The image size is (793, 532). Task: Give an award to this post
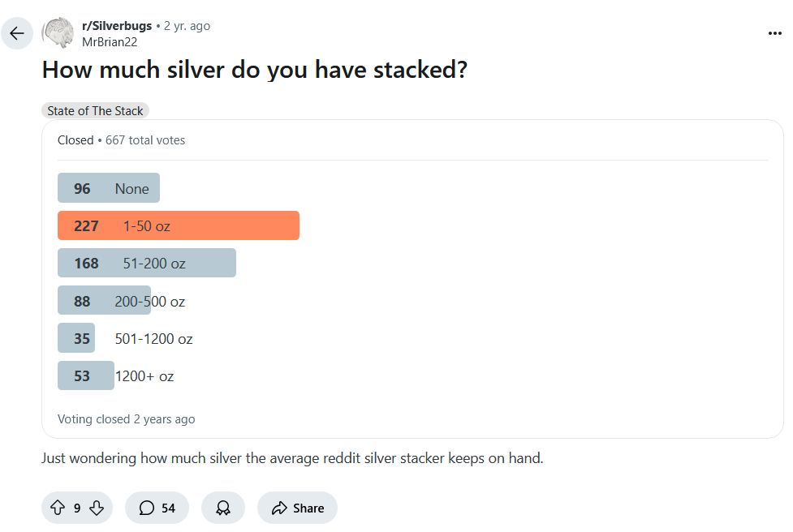(x=223, y=508)
